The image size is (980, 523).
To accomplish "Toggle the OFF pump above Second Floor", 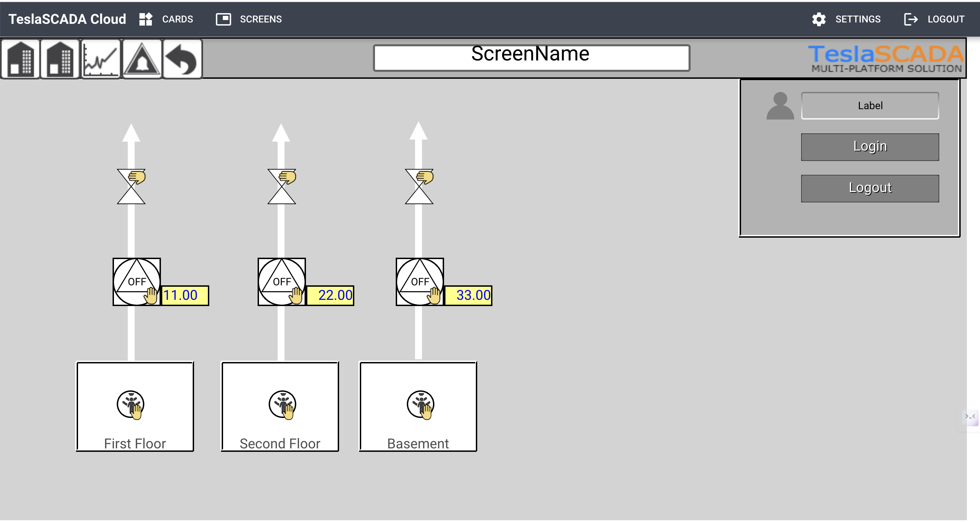I will pyautogui.click(x=281, y=282).
